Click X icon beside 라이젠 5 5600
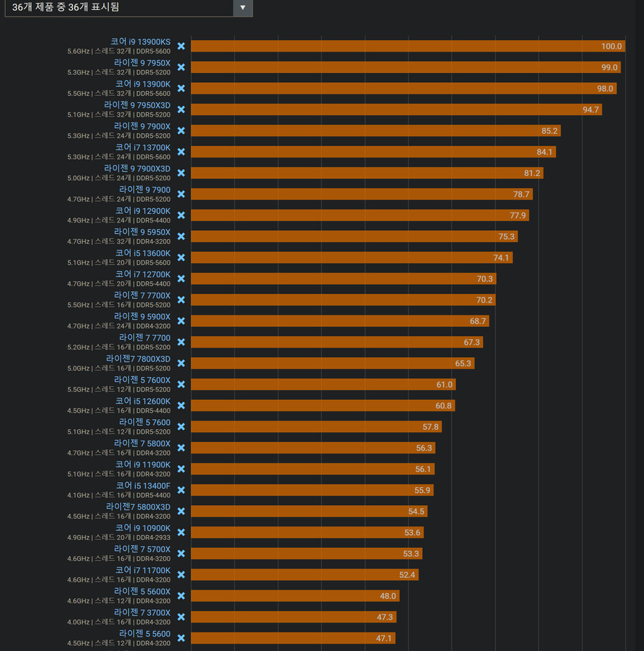 coord(181,638)
